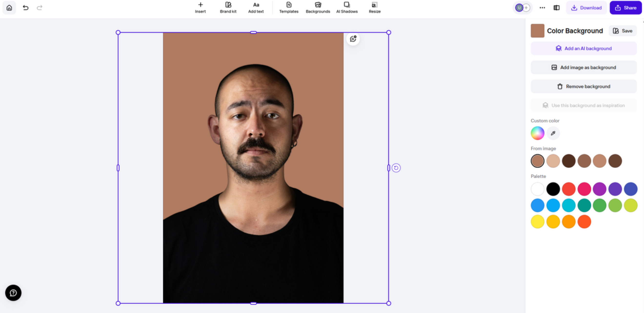Undo the last action
Screen dimensions: 644x313
point(25,8)
